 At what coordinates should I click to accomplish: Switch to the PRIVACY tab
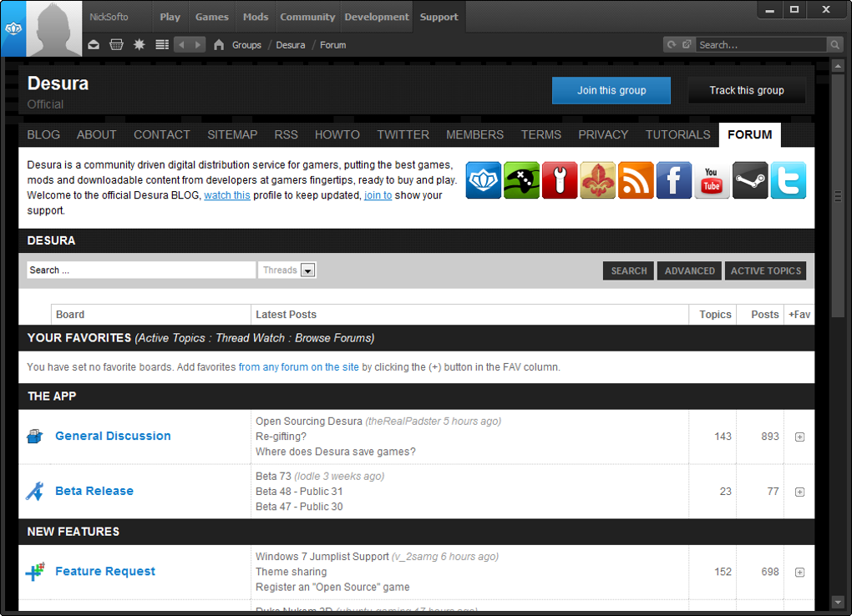(603, 134)
